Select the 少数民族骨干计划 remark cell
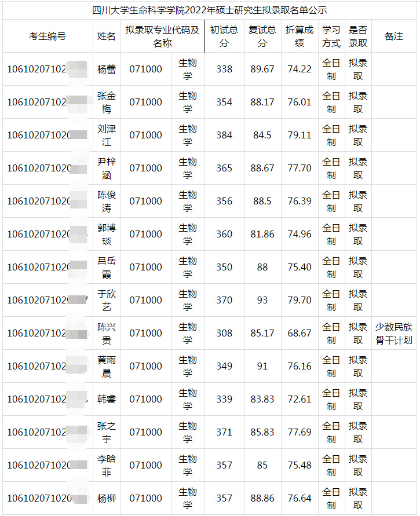Viewport: 420px width, 516px height. pos(394,333)
